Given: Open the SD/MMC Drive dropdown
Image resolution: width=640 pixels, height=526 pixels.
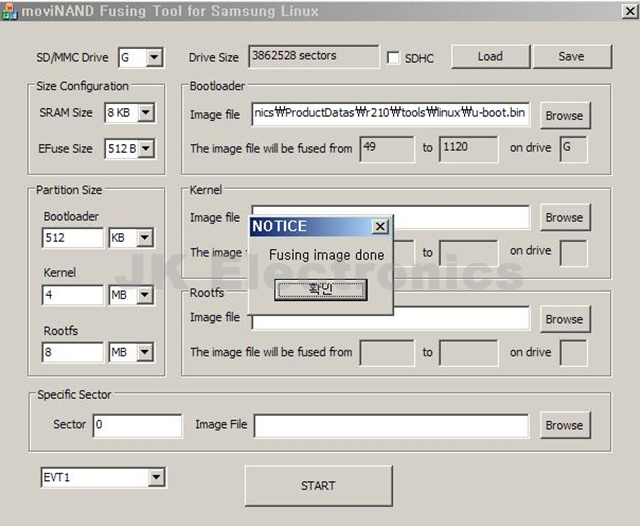Looking at the screenshot, I should pos(154,57).
